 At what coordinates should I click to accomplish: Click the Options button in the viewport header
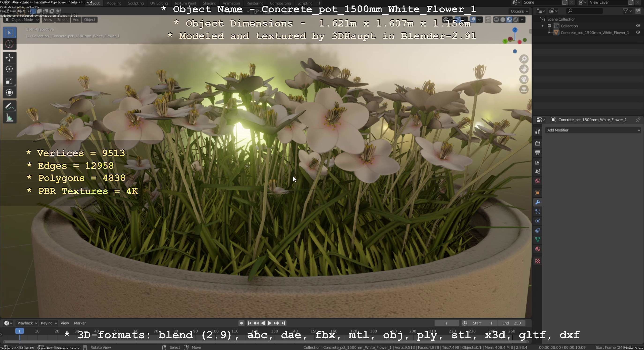coord(519,11)
